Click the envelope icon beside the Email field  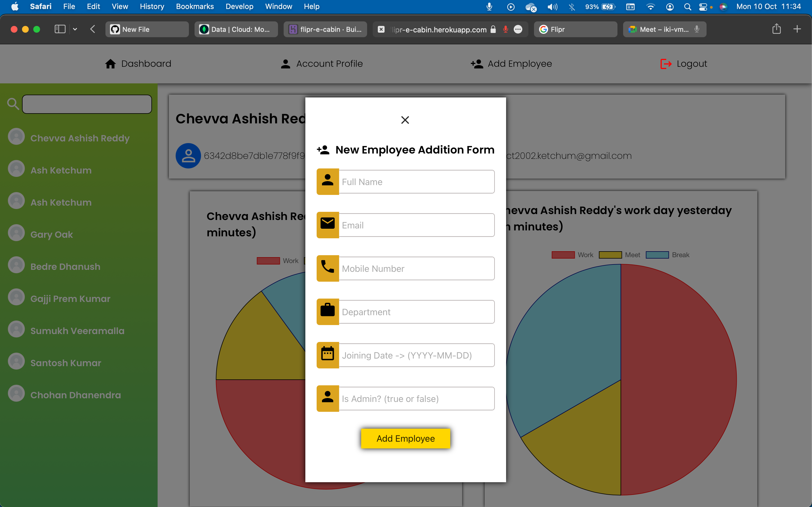point(328,225)
